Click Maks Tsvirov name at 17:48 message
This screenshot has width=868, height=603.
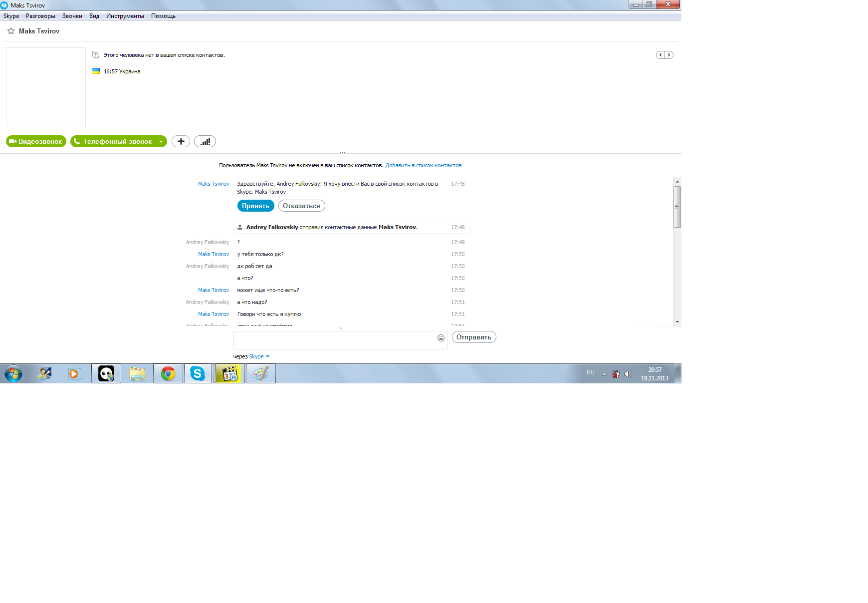pos(214,184)
